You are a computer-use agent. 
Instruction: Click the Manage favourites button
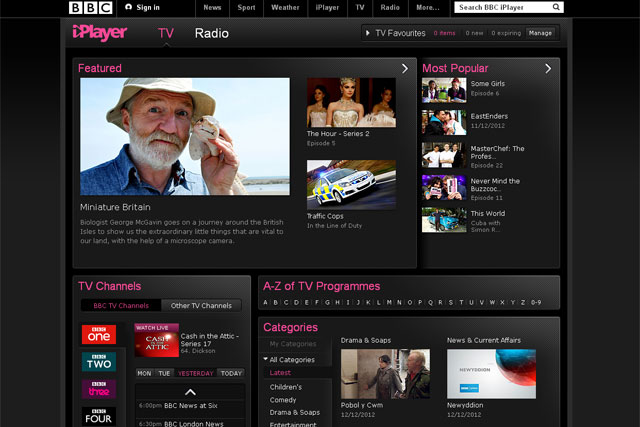(x=540, y=33)
